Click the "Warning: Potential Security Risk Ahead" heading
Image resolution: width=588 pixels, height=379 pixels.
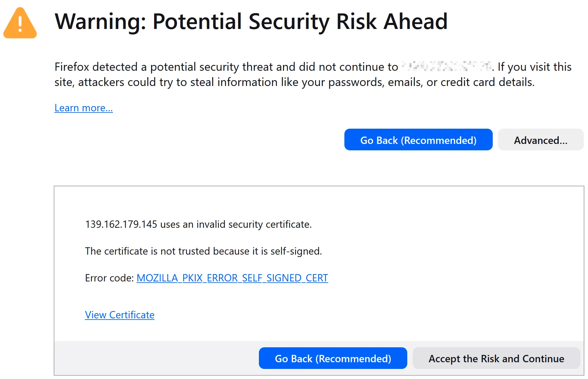click(x=251, y=21)
